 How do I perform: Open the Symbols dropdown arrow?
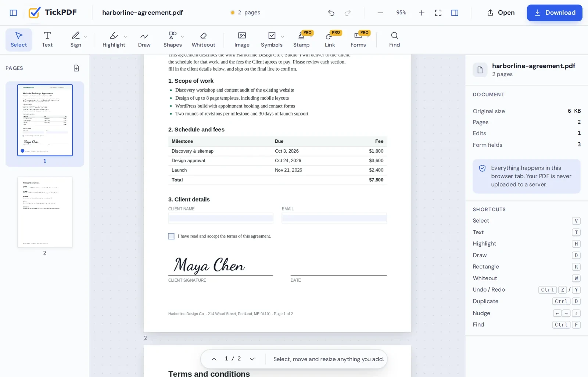282,37
